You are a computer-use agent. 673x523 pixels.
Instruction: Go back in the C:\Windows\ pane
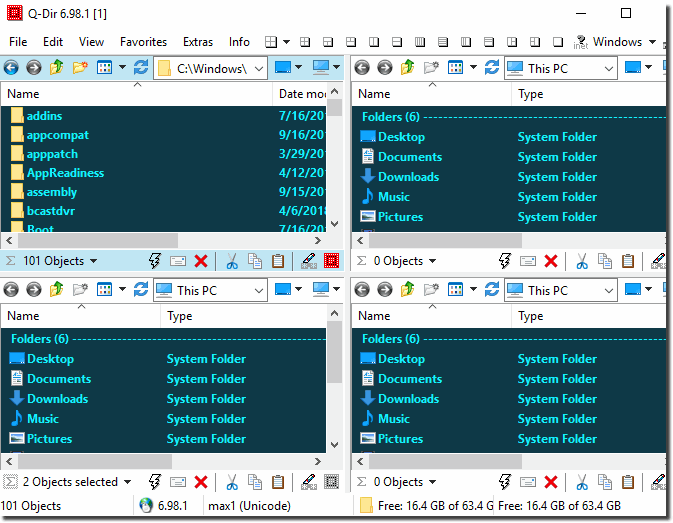pos(11,67)
